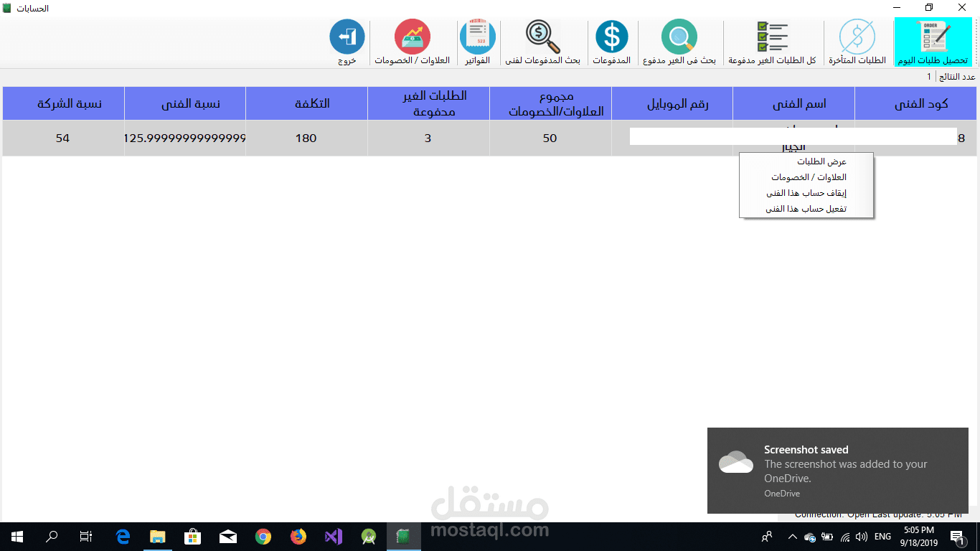
Task: Switch to Visual Studio on taskbar
Action: pyautogui.click(x=334, y=537)
